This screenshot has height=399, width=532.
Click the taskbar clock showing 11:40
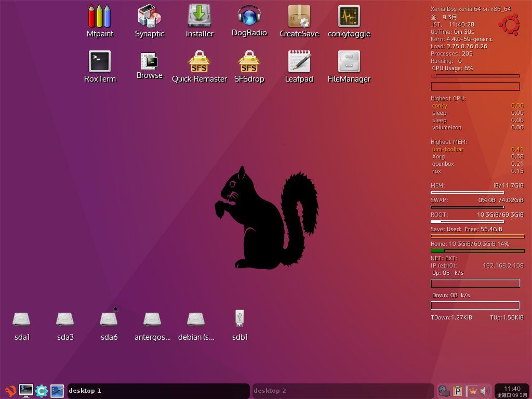(512, 391)
